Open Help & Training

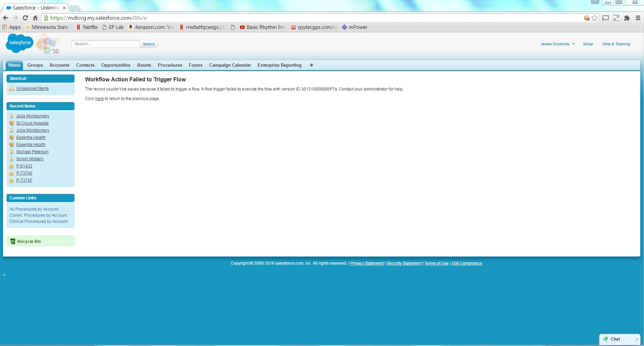(616, 44)
